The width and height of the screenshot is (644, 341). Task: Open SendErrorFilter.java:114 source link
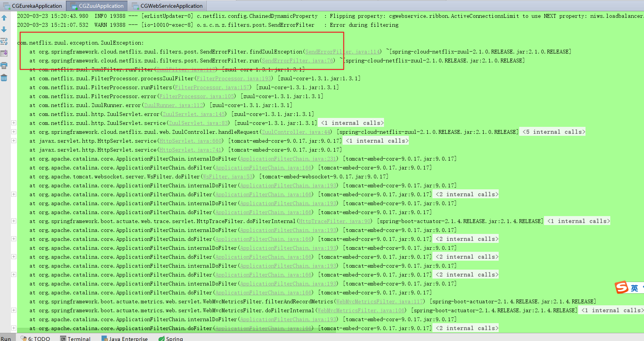(x=343, y=52)
